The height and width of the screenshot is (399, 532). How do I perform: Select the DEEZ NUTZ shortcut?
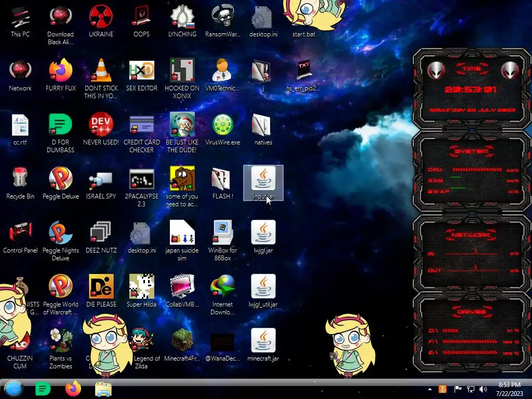[x=101, y=237]
